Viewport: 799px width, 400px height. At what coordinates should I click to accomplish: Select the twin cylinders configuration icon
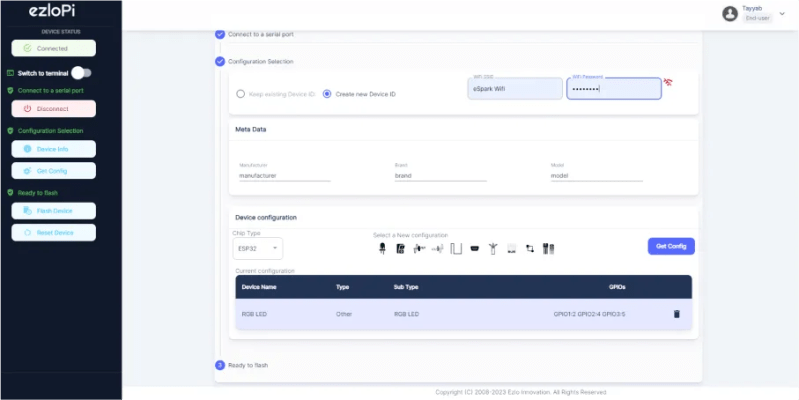tap(549, 249)
